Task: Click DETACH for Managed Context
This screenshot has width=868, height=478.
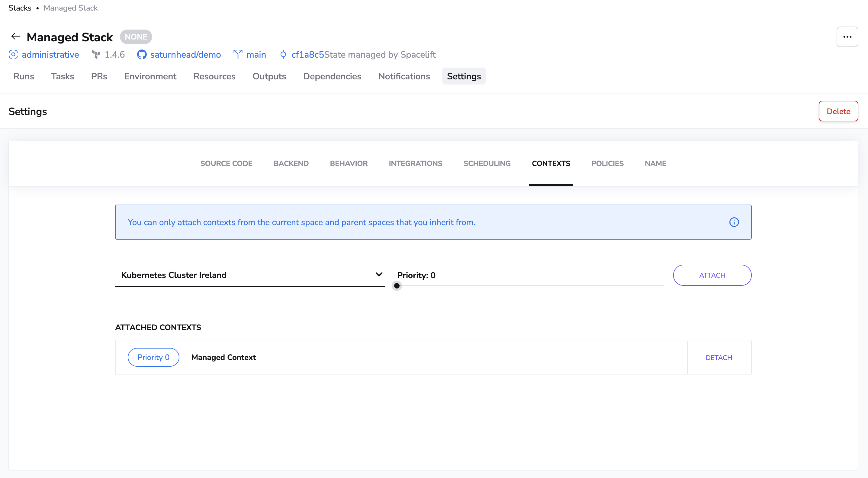Action: click(719, 358)
